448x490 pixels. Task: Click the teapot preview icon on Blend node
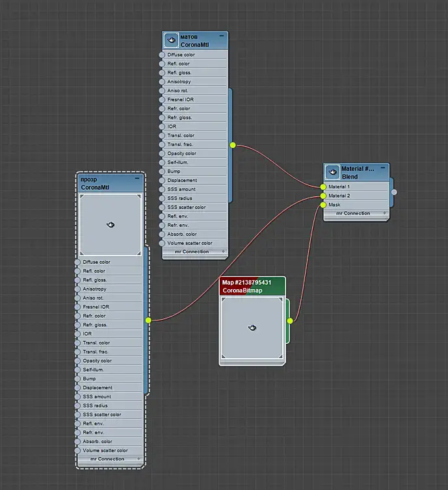coord(332,172)
